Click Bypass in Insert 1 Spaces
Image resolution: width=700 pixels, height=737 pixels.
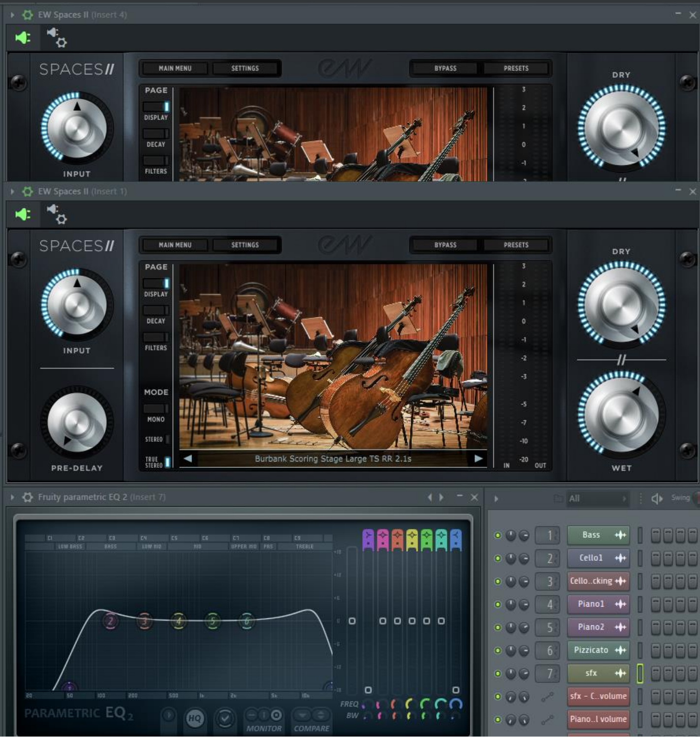pyautogui.click(x=445, y=245)
